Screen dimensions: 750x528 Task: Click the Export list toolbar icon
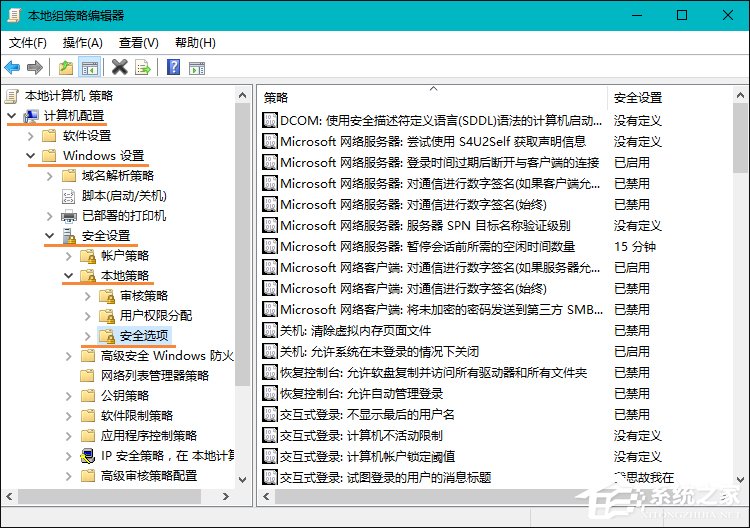(143, 68)
